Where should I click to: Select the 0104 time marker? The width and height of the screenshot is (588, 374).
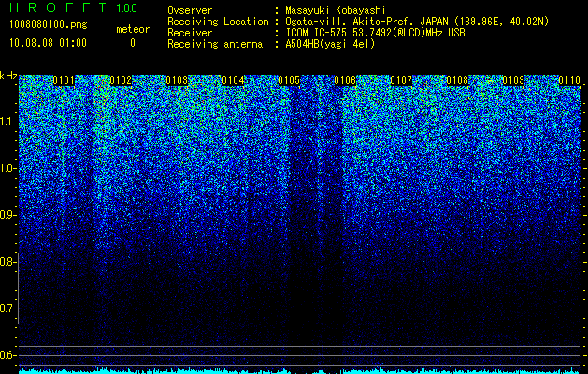pyautogui.click(x=233, y=80)
